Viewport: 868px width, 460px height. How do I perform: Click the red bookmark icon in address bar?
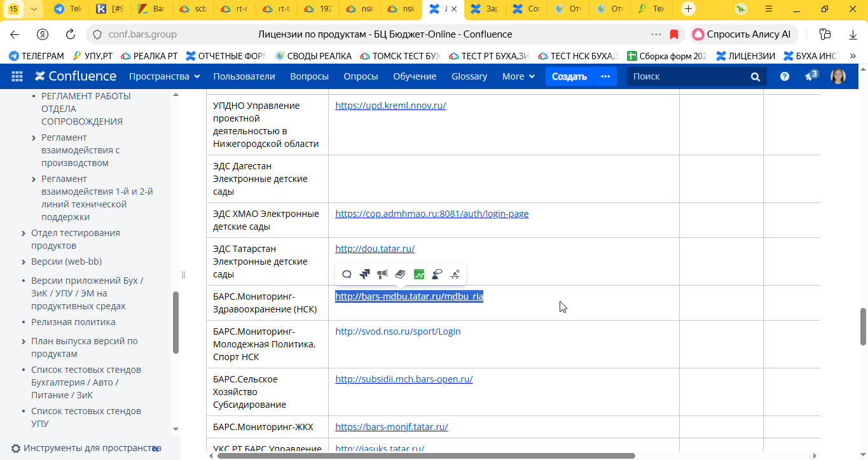(x=674, y=34)
